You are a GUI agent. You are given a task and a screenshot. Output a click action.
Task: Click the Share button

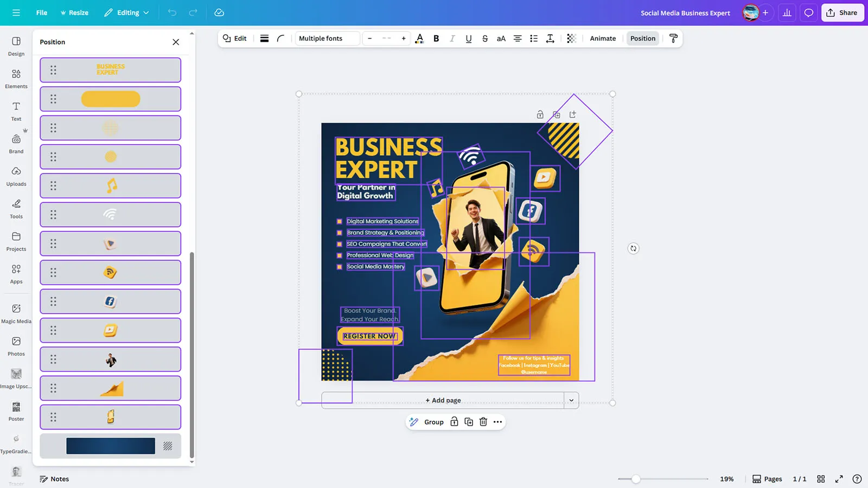point(842,12)
